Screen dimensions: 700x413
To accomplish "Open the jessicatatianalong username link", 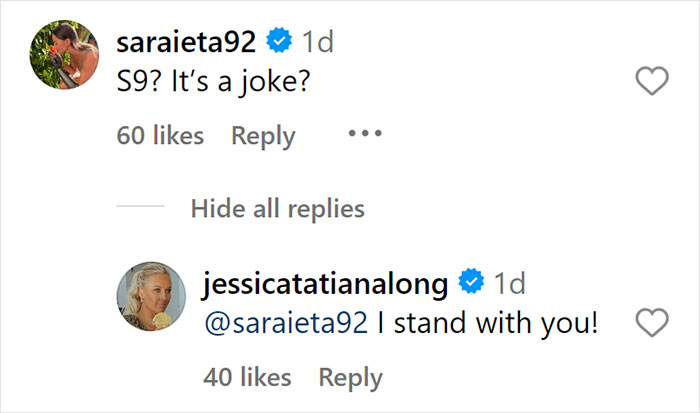I will click(x=324, y=284).
